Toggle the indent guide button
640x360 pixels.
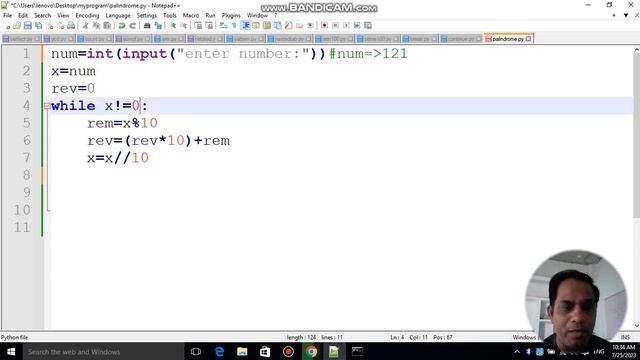(246, 25)
